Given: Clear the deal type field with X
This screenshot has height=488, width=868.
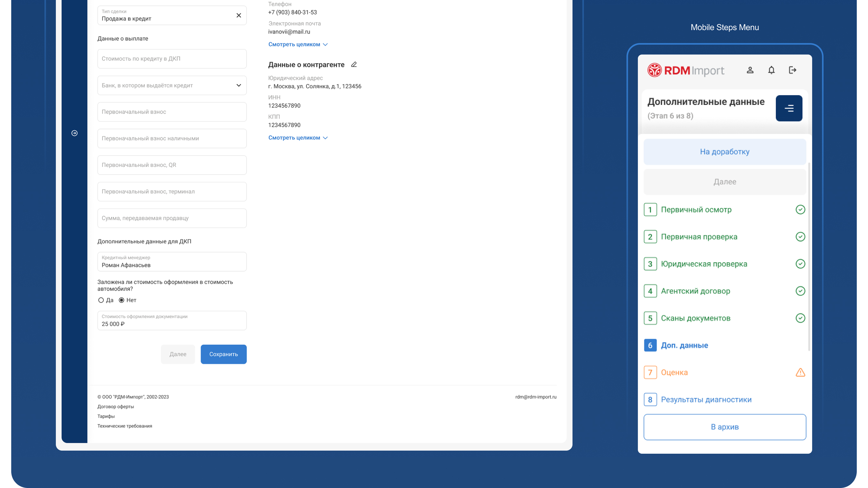Looking at the screenshot, I should click(x=239, y=15).
